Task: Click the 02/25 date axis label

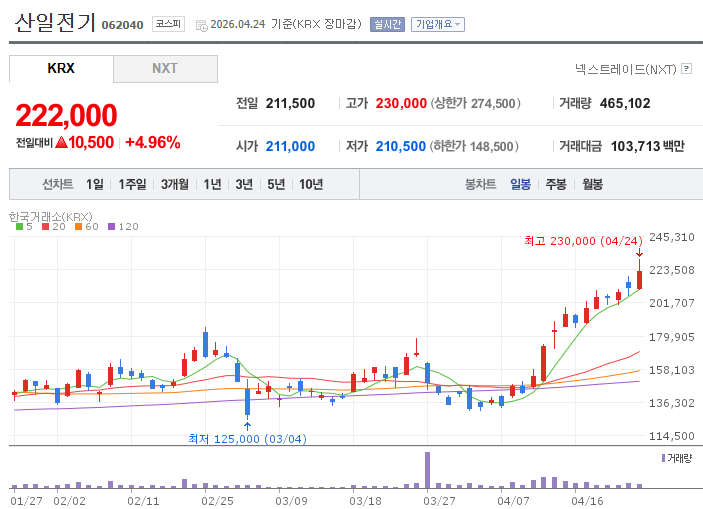Action: pos(217,501)
